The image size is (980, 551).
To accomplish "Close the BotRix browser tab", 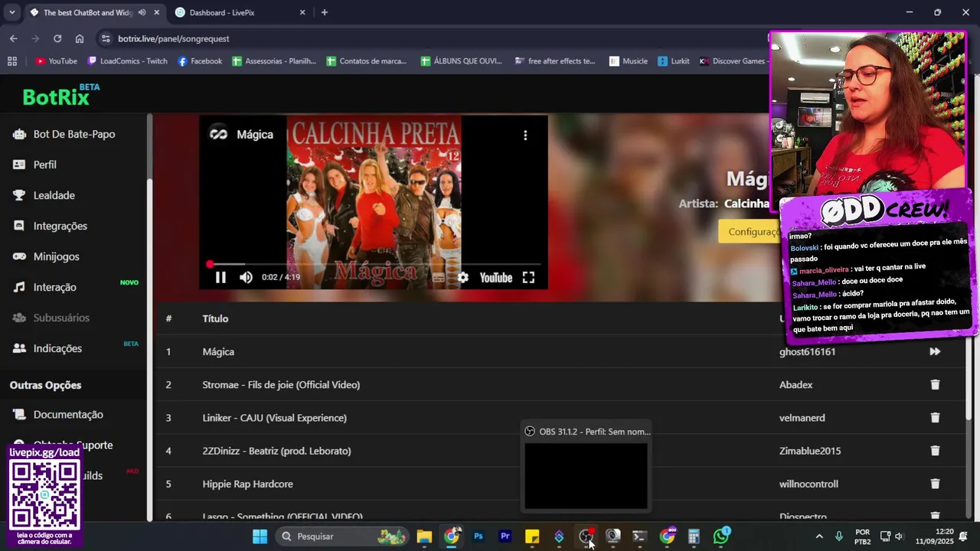I will (x=157, y=12).
